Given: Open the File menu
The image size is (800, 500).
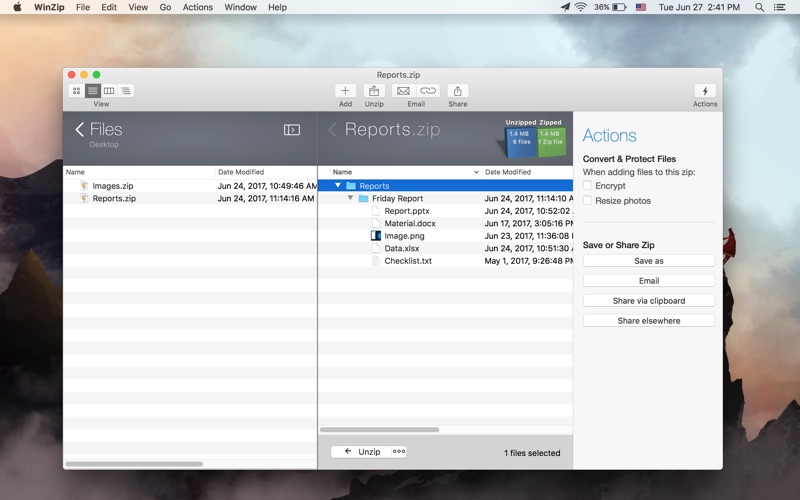Looking at the screenshot, I should 83,7.
